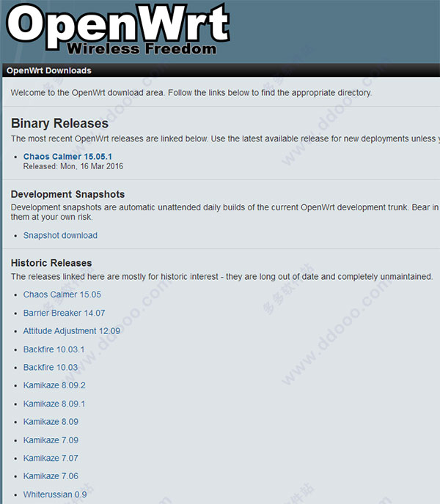This screenshot has height=504, width=440.
Task: Open the Attitude Adjustment 12.09 link
Action: pos(71,331)
